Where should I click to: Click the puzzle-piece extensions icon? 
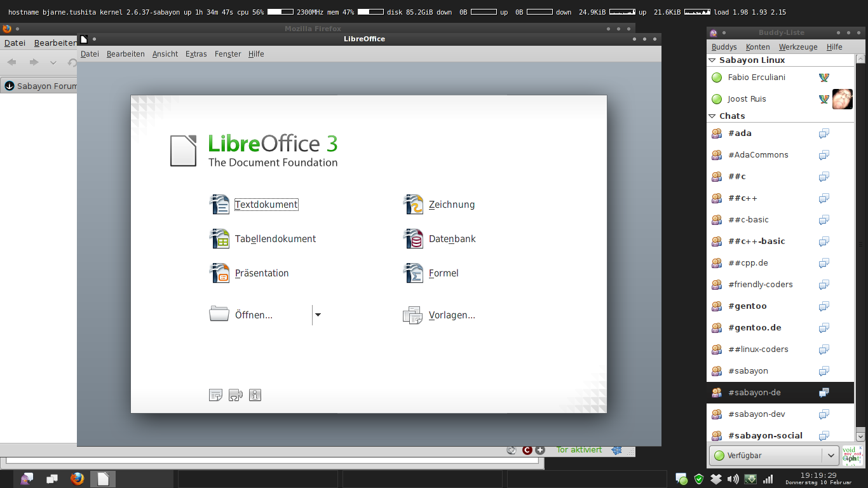(x=235, y=395)
